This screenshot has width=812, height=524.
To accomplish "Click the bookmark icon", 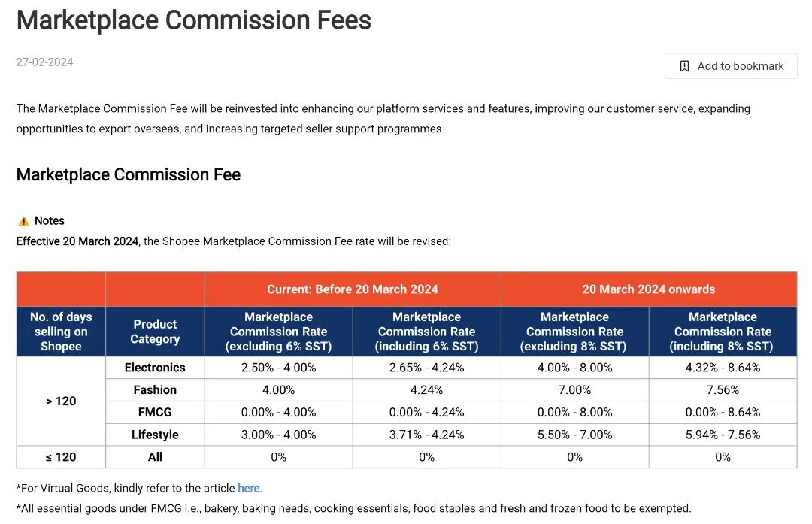I will coord(684,66).
